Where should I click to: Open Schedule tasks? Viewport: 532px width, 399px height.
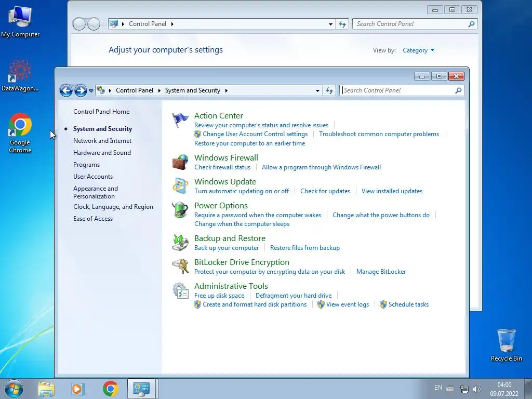[x=408, y=304]
